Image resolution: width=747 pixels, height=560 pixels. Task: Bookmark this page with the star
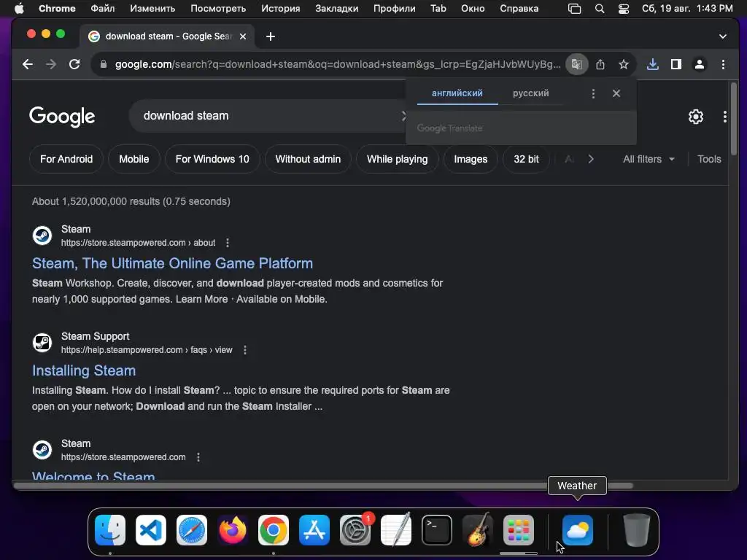624,64
